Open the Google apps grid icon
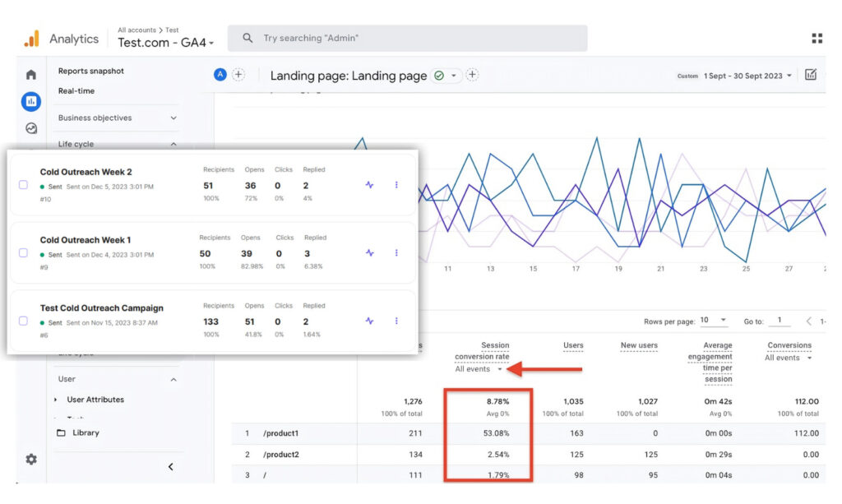Image resolution: width=842 pixels, height=504 pixels. click(x=817, y=39)
